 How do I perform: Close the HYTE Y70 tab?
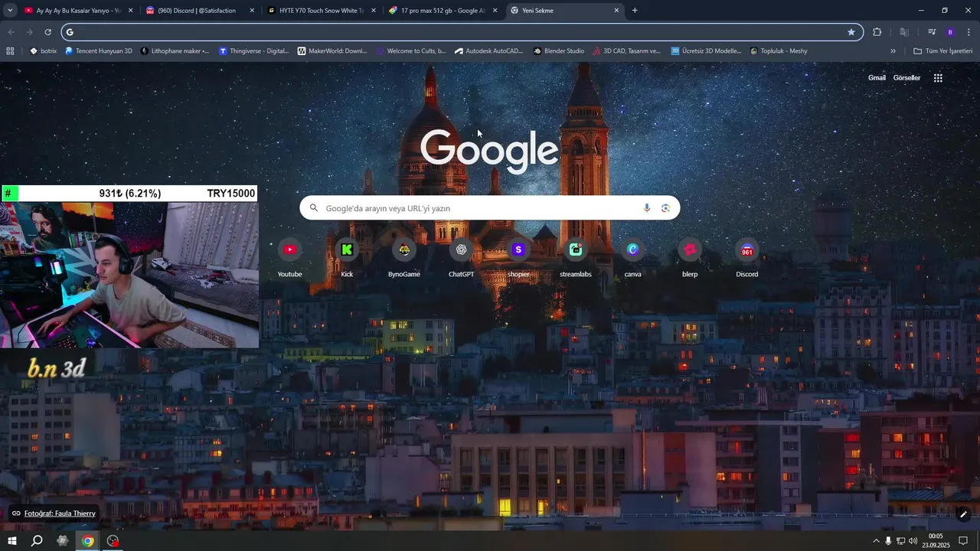point(374,11)
